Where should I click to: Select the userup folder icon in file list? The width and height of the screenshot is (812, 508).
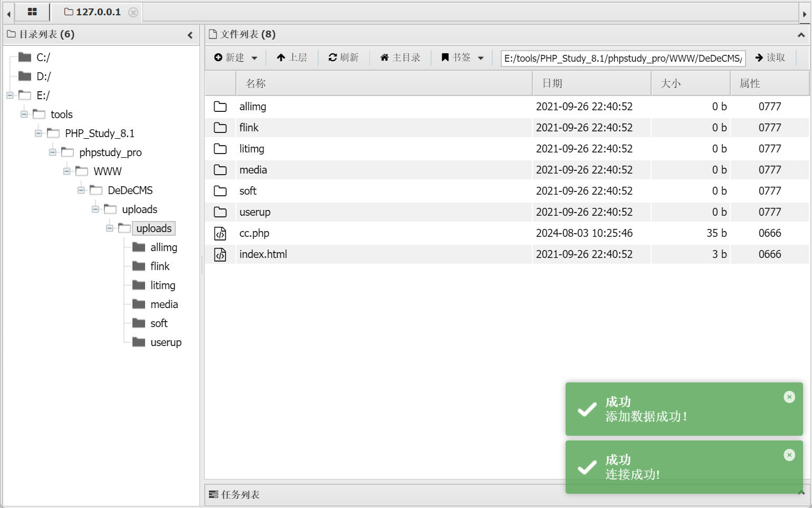[220, 212]
